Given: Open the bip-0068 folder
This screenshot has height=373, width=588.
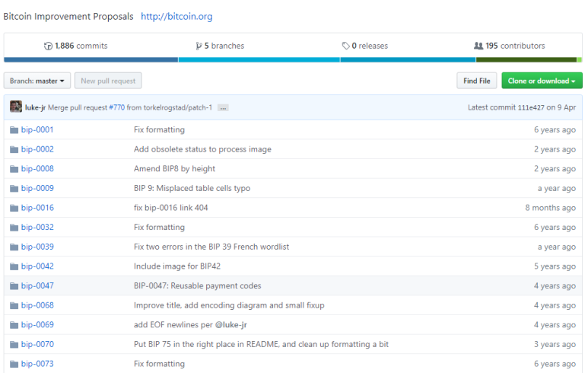Looking at the screenshot, I should (x=37, y=305).
